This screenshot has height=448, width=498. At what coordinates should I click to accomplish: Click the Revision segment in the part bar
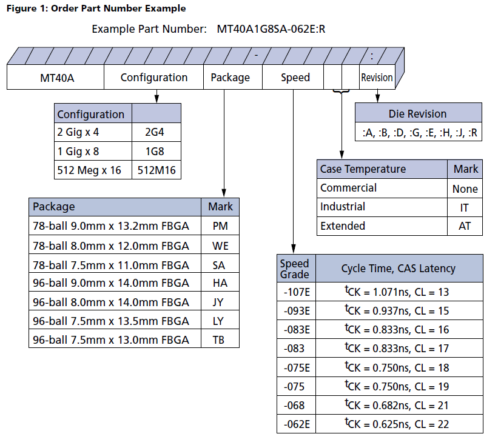(377, 77)
